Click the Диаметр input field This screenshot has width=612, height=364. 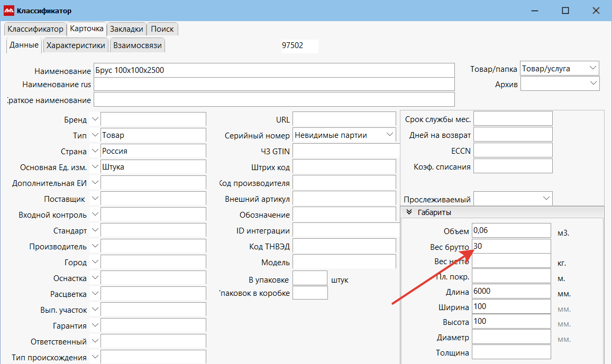click(x=511, y=337)
